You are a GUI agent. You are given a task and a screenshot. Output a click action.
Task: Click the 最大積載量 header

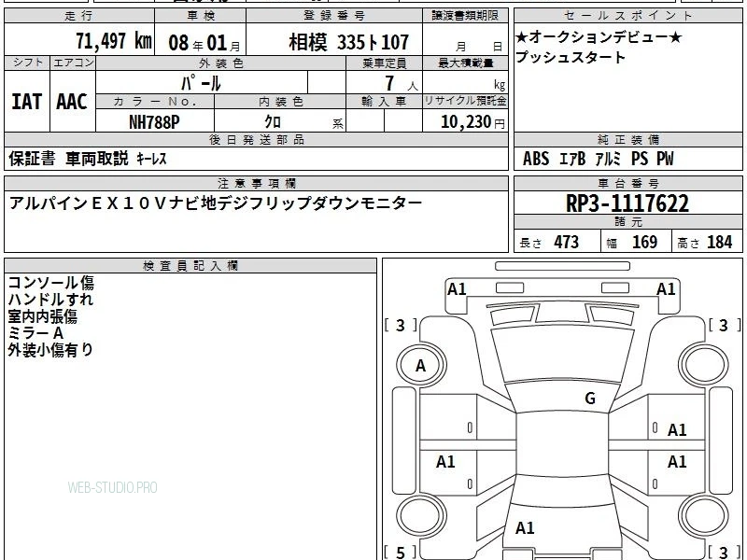point(465,63)
